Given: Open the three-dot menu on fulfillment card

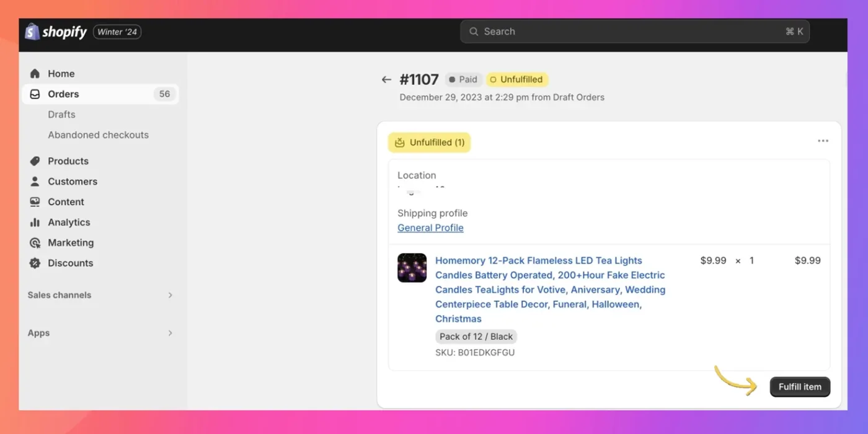Looking at the screenshot, I should (823, 141).
